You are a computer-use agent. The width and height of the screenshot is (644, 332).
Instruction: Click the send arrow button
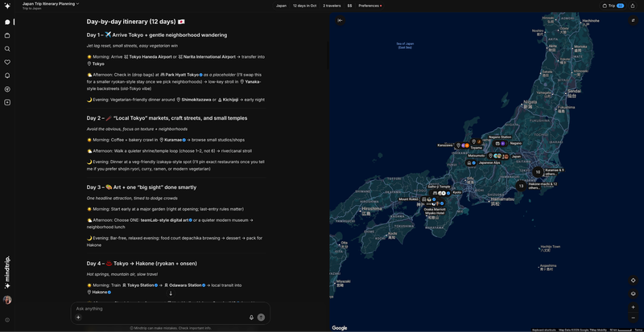[x=261, y=318]
